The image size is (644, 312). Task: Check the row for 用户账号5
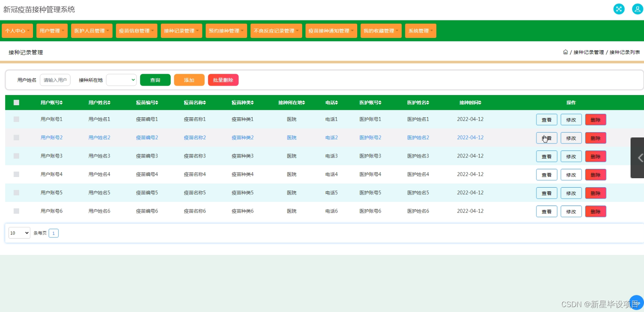[16, 193]
